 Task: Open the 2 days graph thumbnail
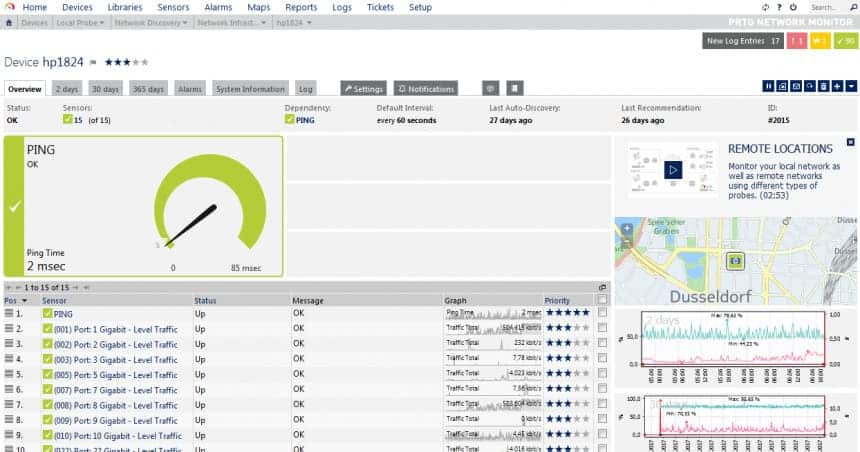point(733,348)
